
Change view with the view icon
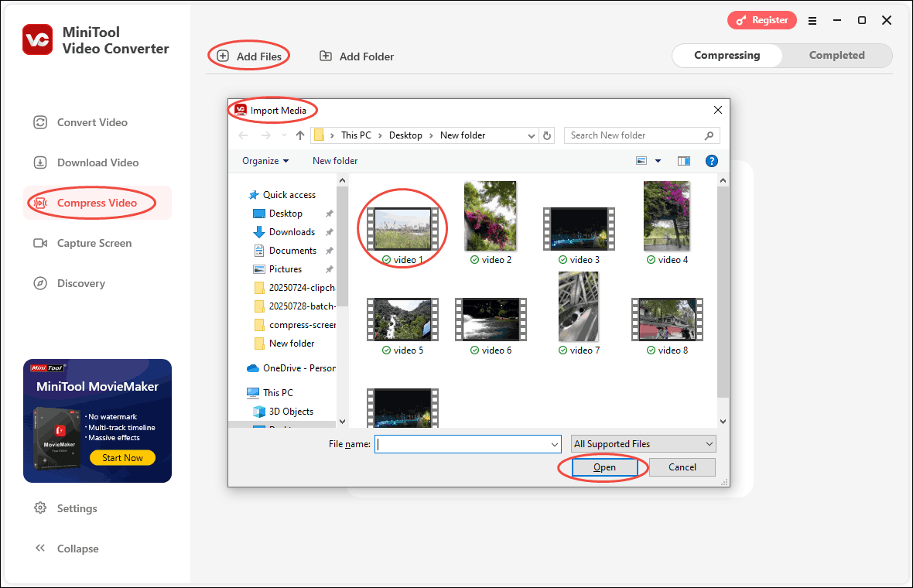pos(641,161)
